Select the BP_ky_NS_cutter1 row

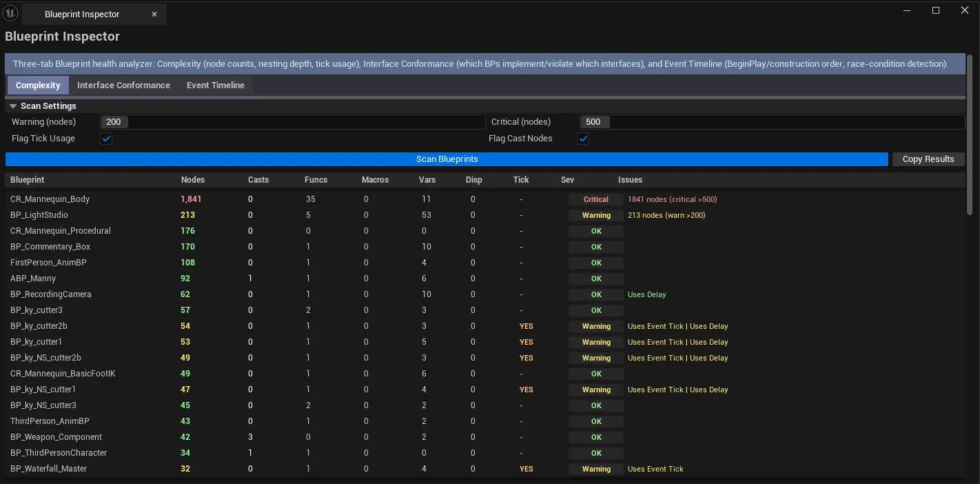485,390
